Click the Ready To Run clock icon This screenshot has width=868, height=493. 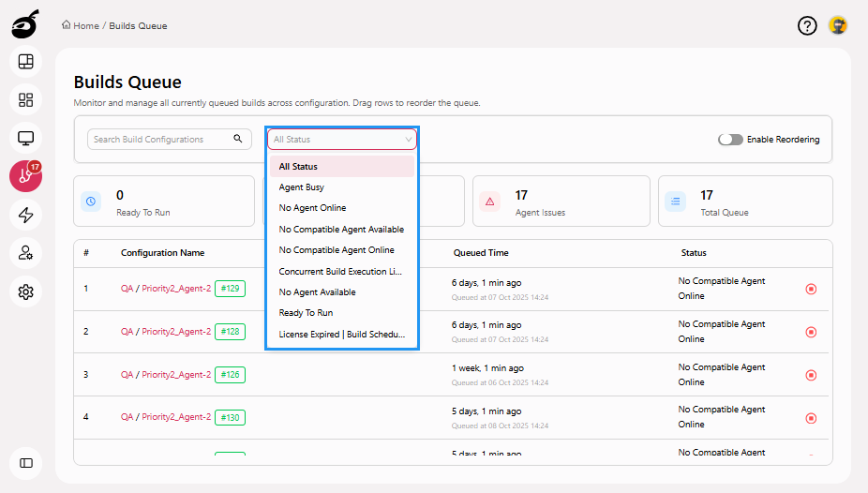[x=91, y=202]
